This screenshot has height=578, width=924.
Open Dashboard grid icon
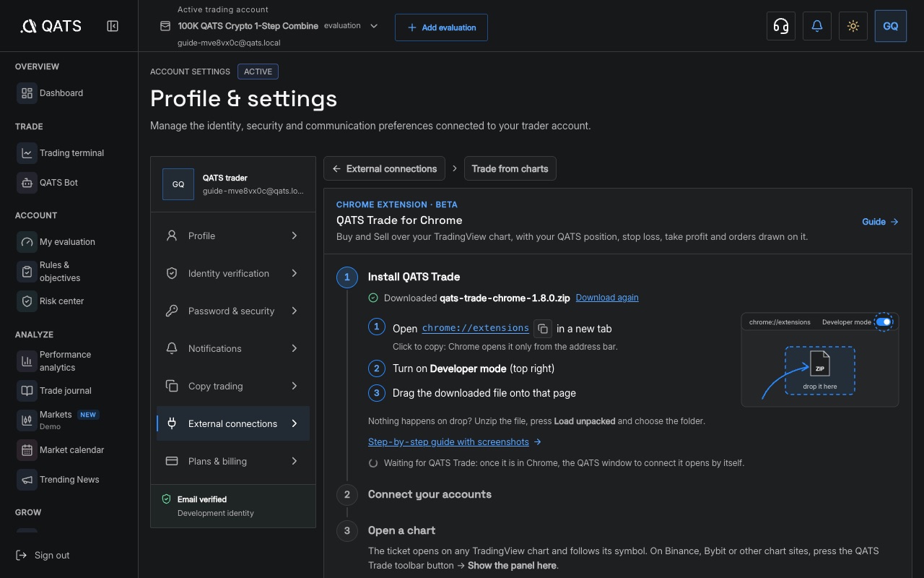27,93
